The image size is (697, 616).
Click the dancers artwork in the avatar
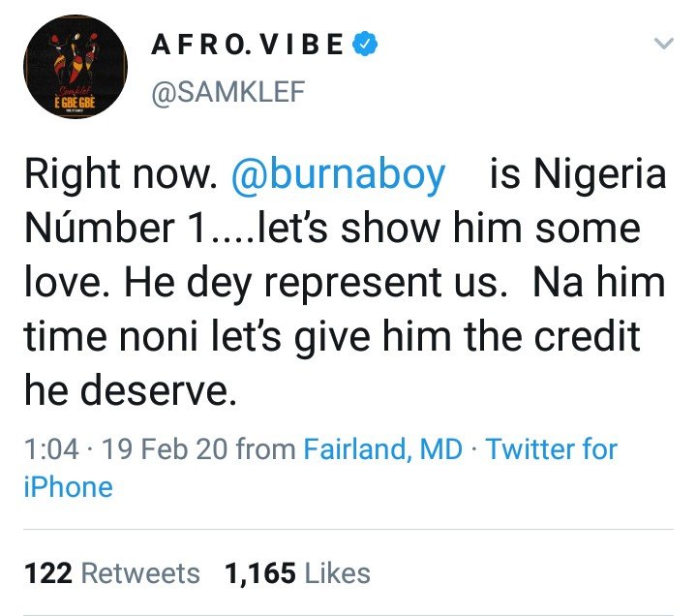[76, 58]
